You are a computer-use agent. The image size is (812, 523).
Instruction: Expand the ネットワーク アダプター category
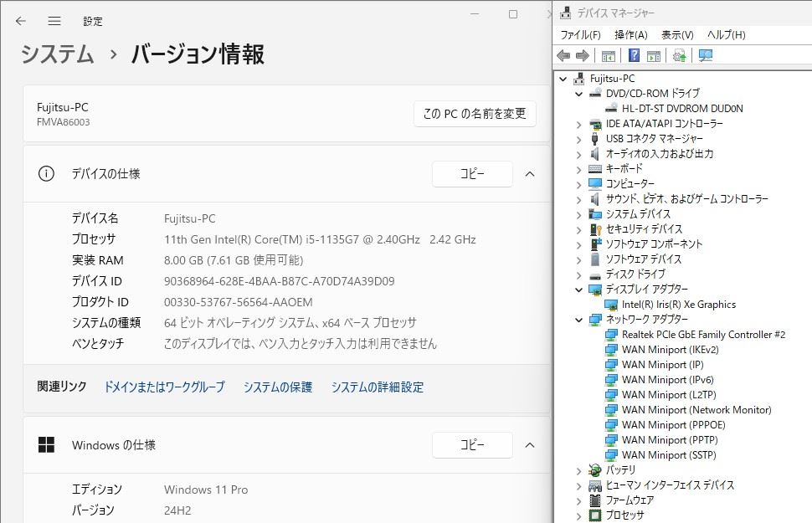[x=578, y=319]
